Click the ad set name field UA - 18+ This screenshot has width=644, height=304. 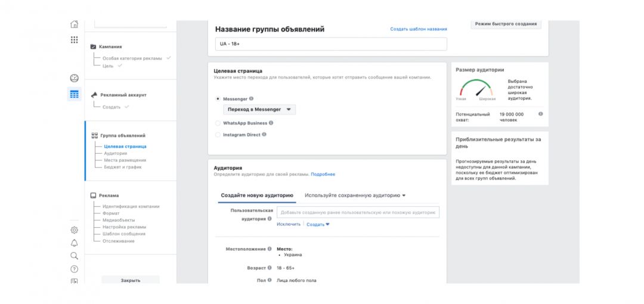coord(331,44)
